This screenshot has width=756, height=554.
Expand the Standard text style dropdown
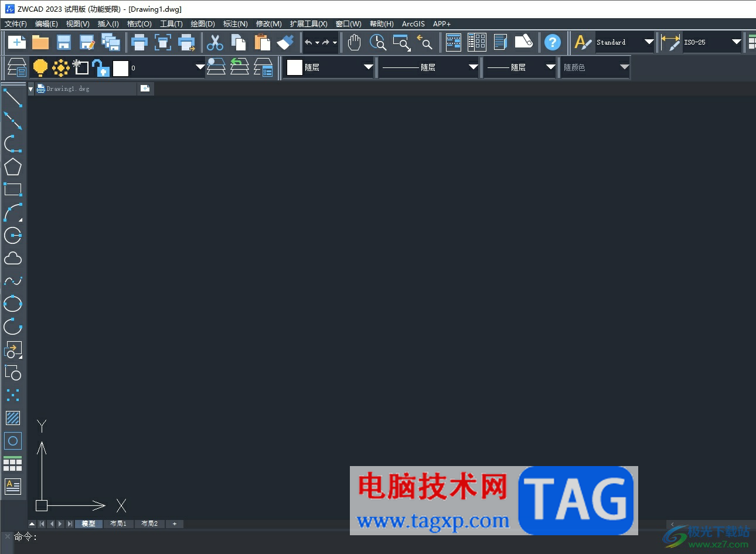[649, 42]
